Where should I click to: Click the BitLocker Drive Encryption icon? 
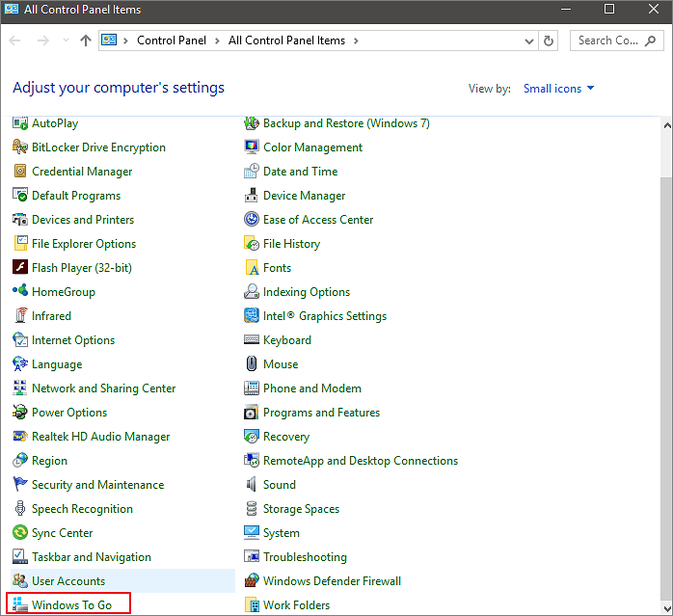pyautogui.click(x=20, y=147)
